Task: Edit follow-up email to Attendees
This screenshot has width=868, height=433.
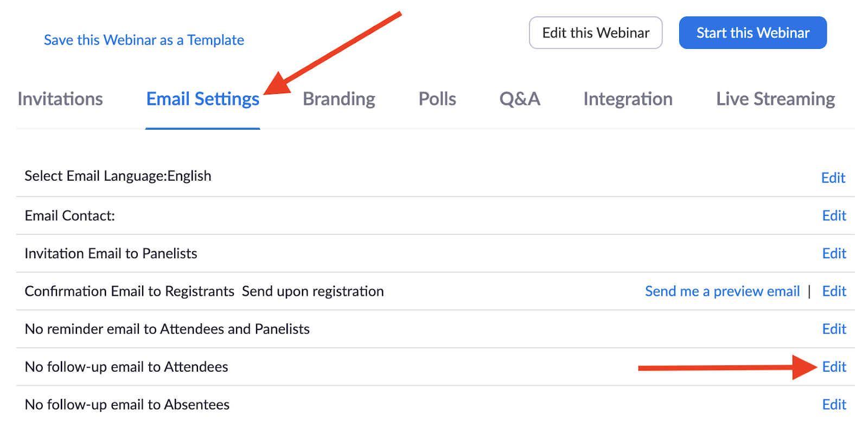Action: 834,367
